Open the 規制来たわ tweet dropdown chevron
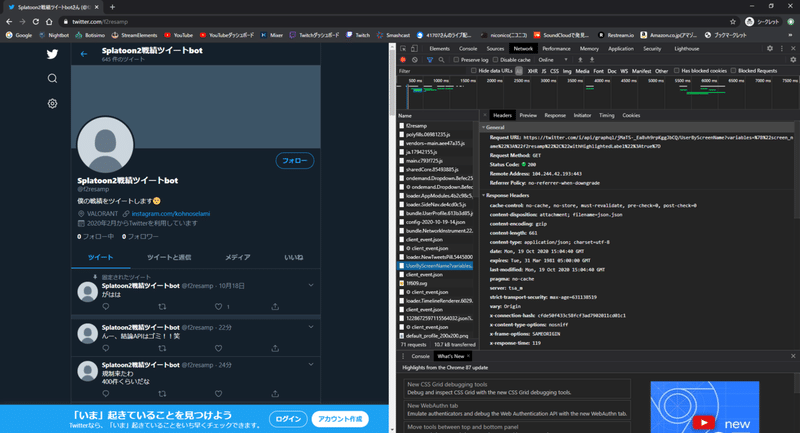This screenshot has height=433, width=800. click(x=311, y=365)
